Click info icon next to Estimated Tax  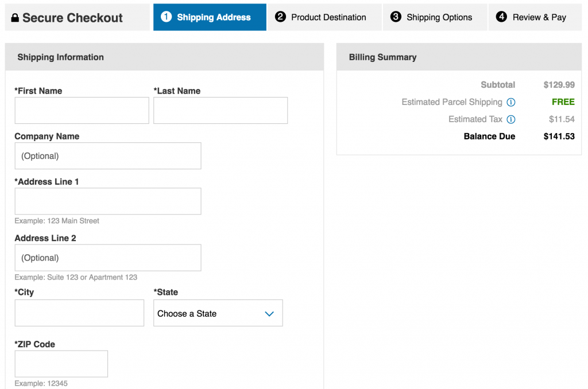coord(511,119)
